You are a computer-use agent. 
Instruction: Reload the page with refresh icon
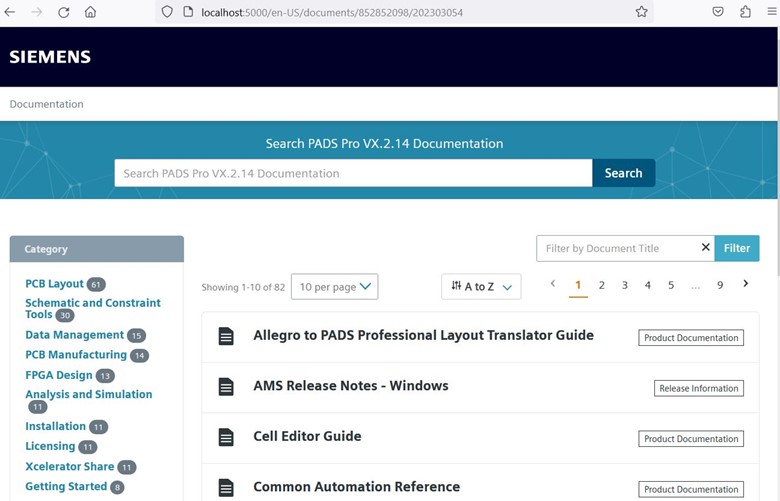tap(64, 11)
